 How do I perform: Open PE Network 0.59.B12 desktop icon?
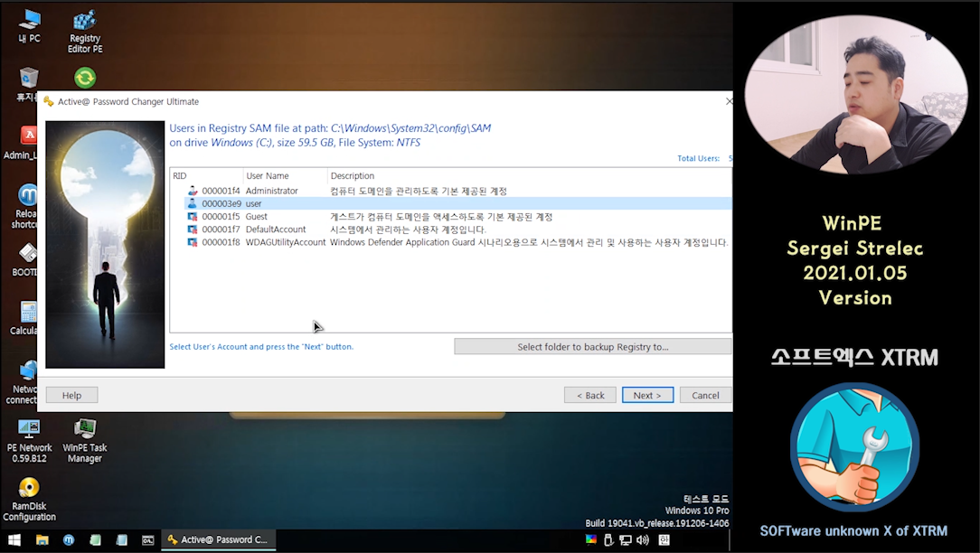tap(29, 441)
